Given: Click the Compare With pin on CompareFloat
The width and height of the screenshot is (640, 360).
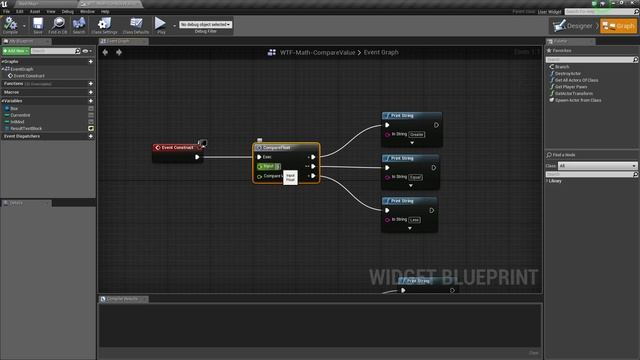Looking at the screenshot, I should [259, 176].
